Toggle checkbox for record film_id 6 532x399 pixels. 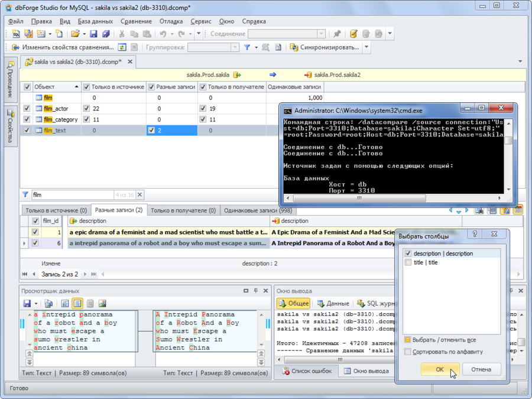(x=35, y=243)
